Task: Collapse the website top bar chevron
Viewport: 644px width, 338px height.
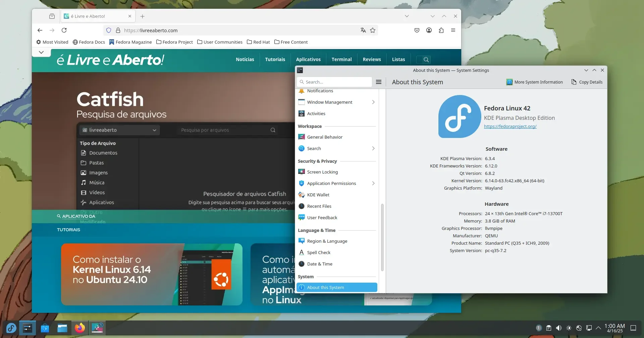Action: pyautogui.click(x=41, y=52)
